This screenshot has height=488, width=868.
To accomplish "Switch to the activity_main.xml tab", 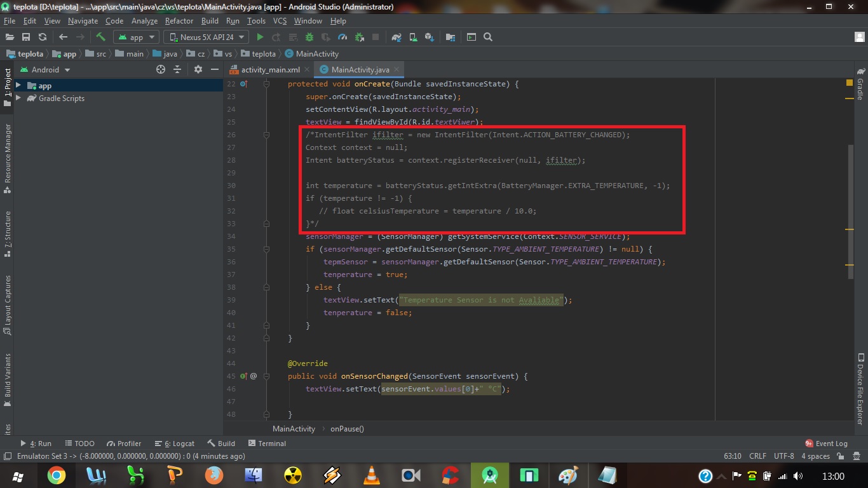I will [x=270, y=69].
